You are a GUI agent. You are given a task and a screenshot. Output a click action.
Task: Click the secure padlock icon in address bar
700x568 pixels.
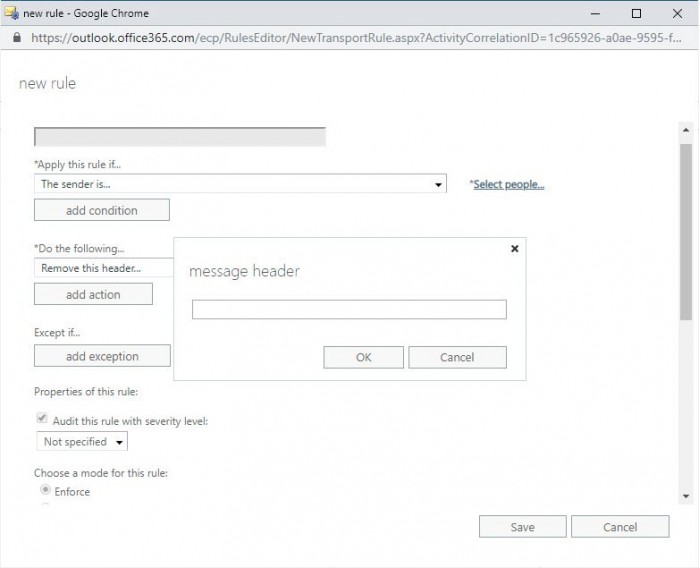pyautogui.click(x=15, y=38)
